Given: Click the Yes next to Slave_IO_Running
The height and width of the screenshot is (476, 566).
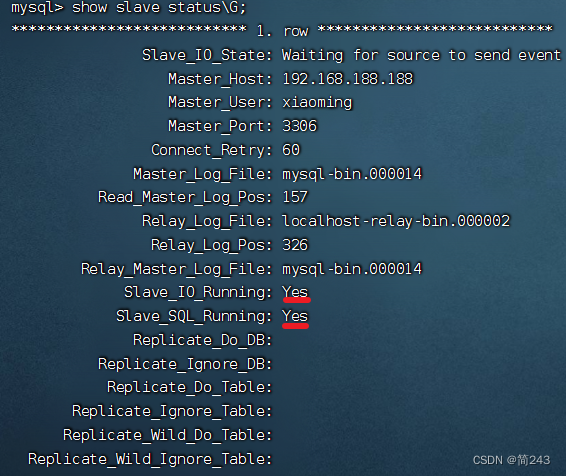Looking at the screenshot, I should point(295,292).
